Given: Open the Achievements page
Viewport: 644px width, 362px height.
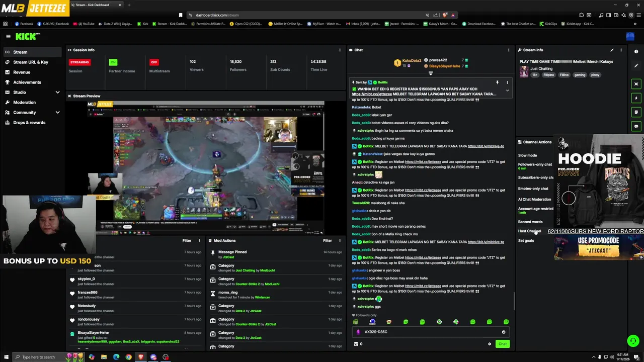Looking at the screenshot, I should 32,82.
